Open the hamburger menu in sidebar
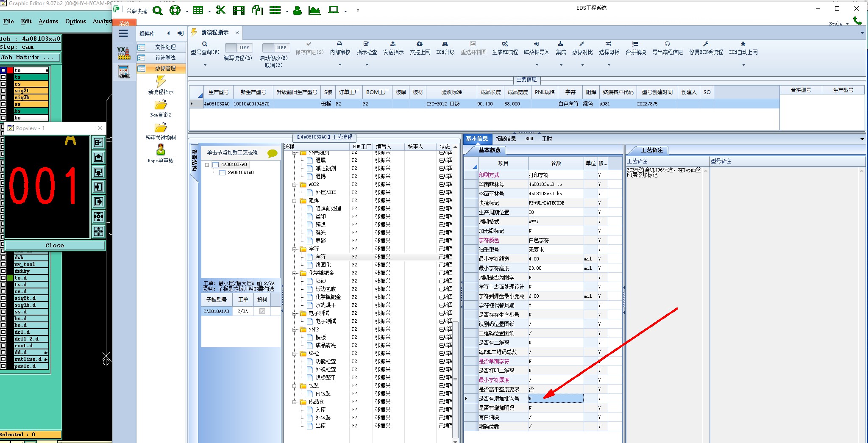The height and width of the screenshot is (443, 868). coord(123,33)
